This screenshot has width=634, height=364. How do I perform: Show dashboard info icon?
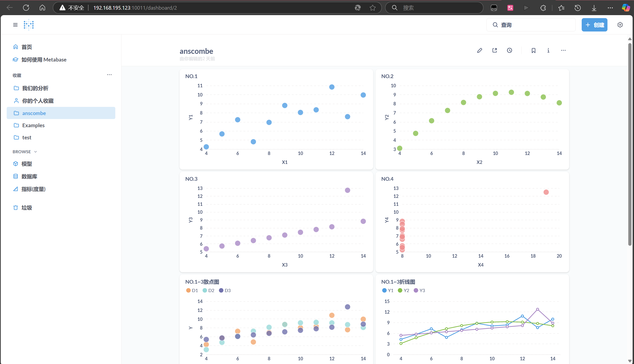pos(548,51)
